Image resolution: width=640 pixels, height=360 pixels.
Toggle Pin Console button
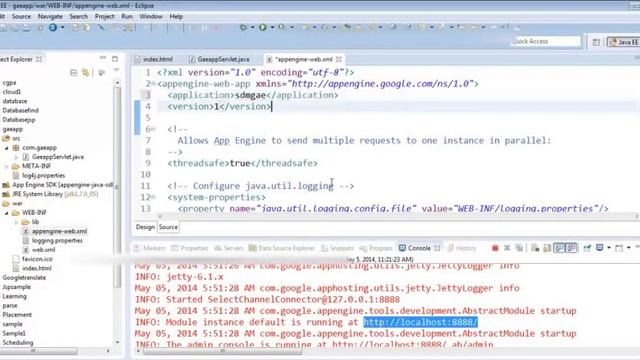tap(587, 248)
